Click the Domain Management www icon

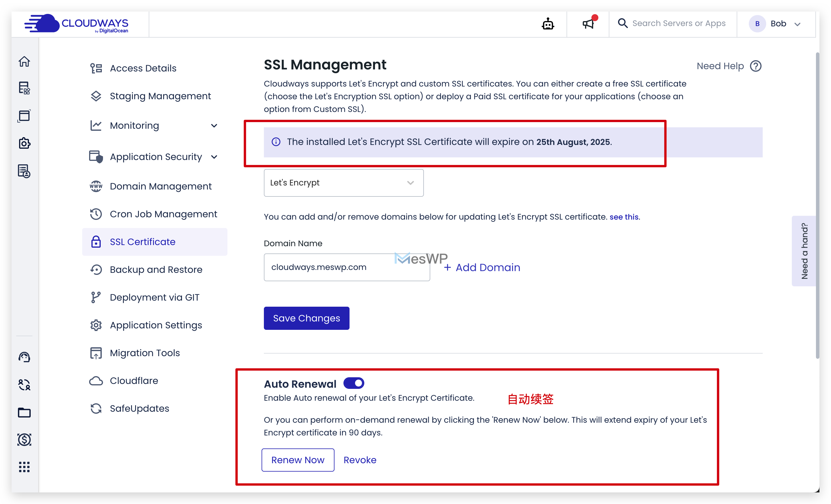coord(96,186)
